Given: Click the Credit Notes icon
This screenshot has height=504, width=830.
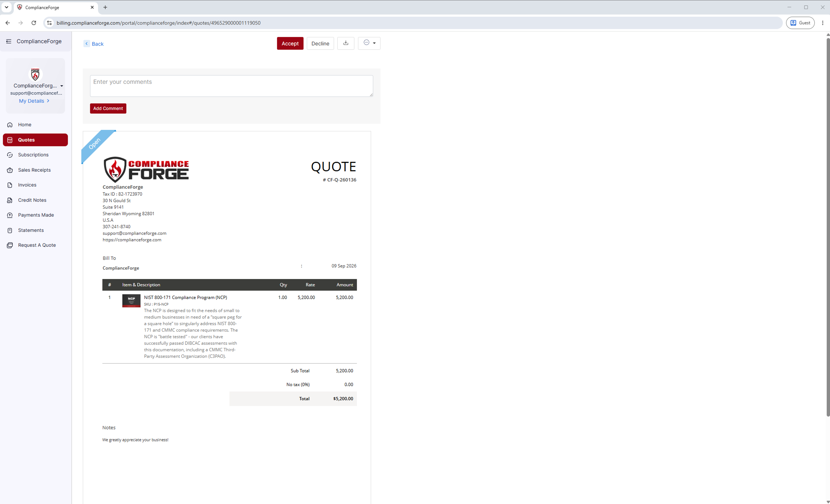Looking at the screenshot, I should pos(10,200).
